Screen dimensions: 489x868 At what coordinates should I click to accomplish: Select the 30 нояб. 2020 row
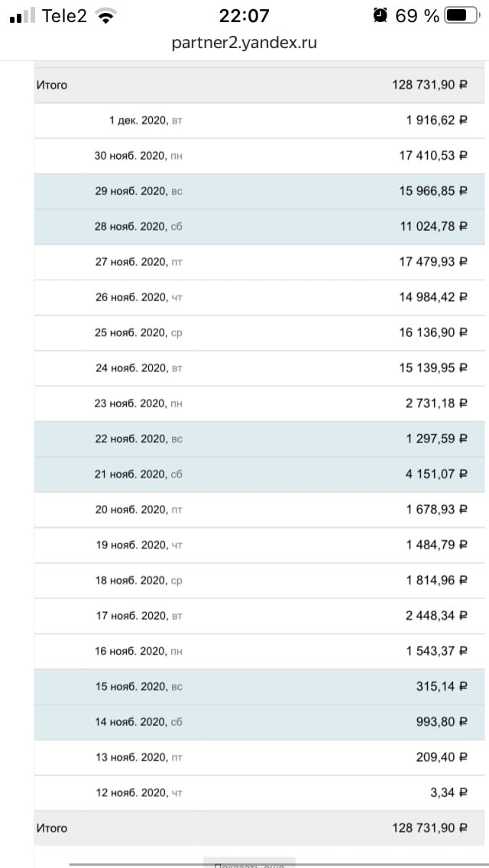pyautogui.click(x=259, y=155)
